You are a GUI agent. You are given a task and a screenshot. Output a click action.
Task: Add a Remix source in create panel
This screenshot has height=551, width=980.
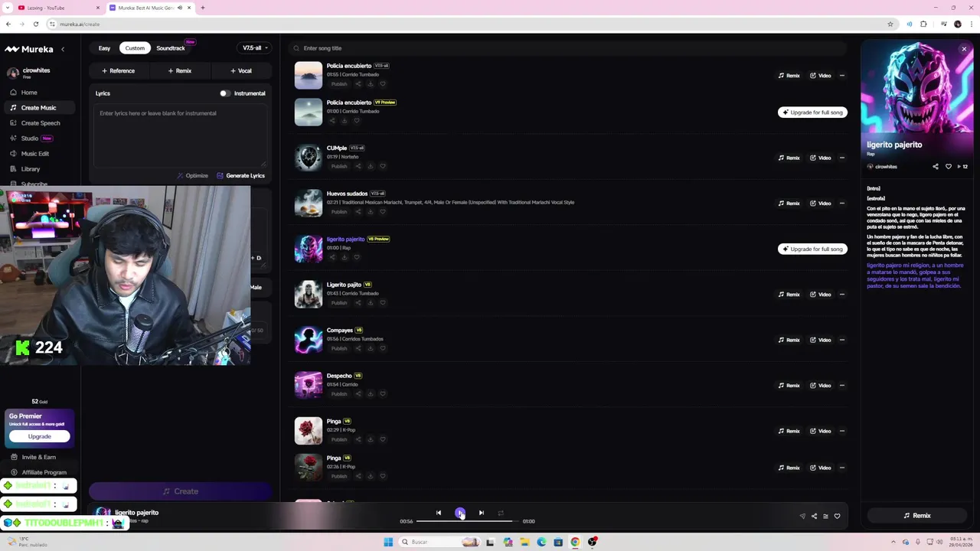click(180, 71)
